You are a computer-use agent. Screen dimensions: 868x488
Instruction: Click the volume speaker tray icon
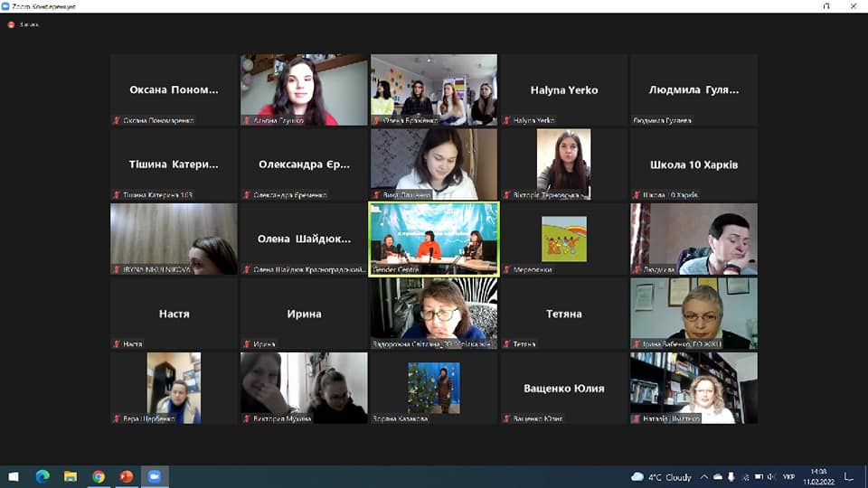pyautogui.click(x=771, y=477)
